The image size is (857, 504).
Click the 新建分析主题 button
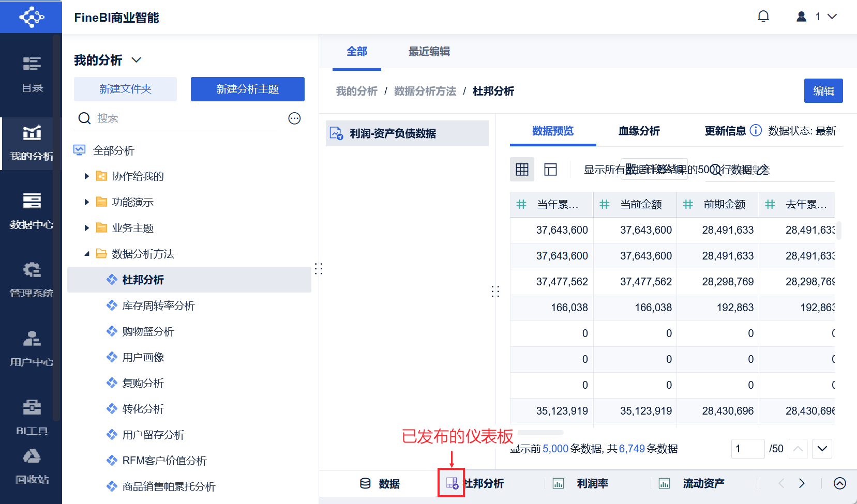click(x=247, y=89)
